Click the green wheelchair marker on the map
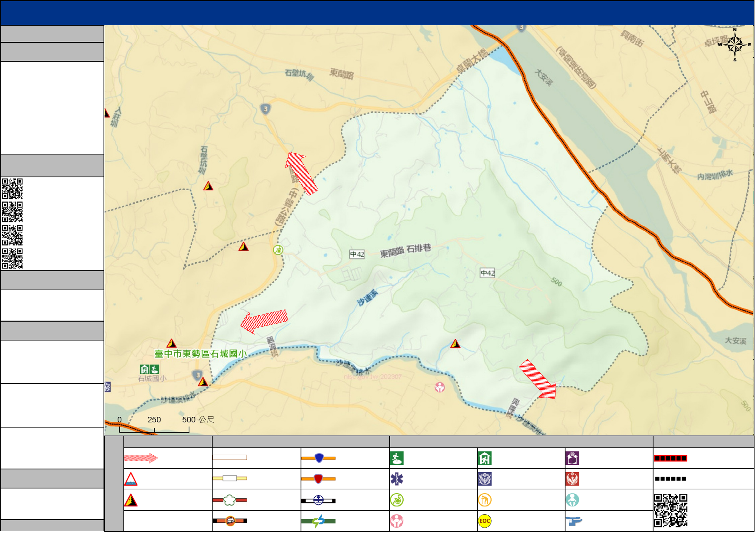This screenshot has height=533, width=756. 278,250
